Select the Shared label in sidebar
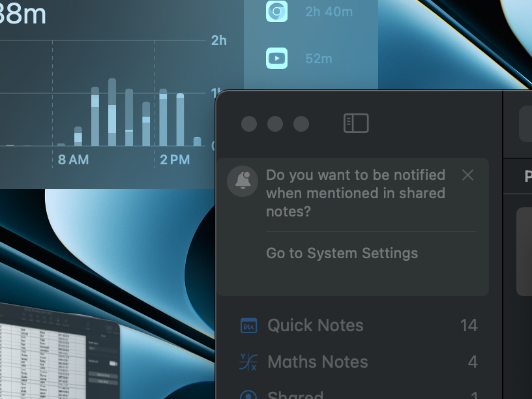 tap(295, 395)
